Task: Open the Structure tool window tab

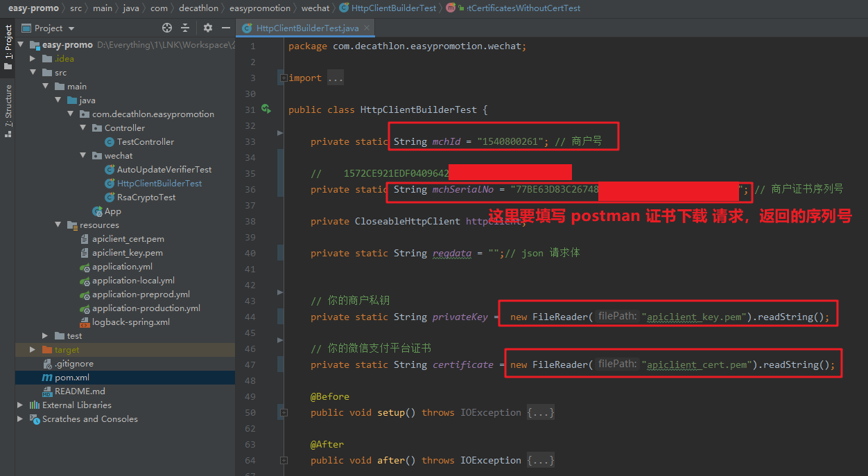Action: [8, 106]
